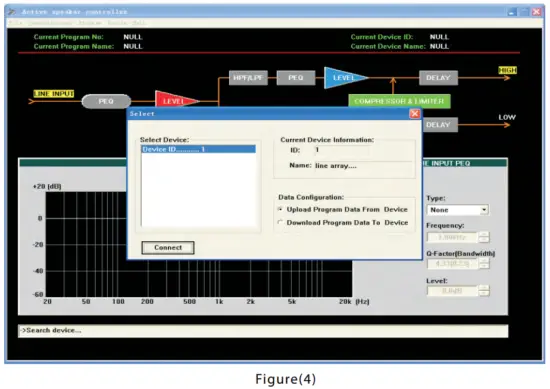Click the INPUT PEQ panel header

coord(465,163)
